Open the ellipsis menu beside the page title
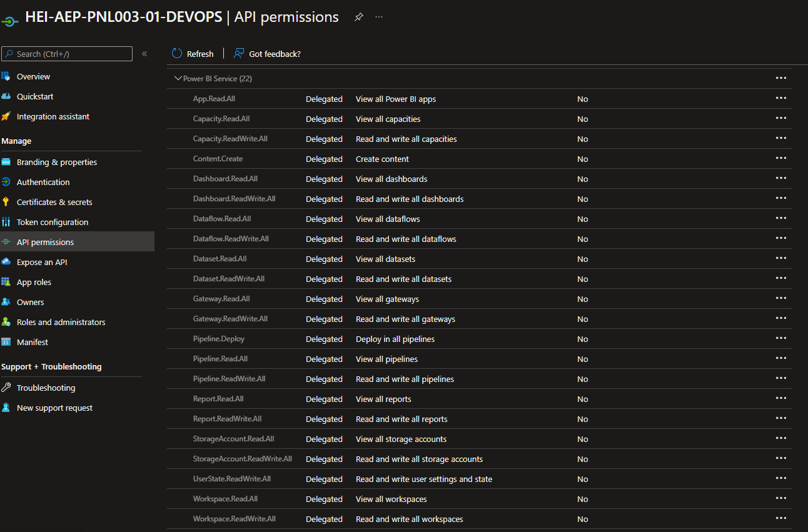 click(378, 17)
